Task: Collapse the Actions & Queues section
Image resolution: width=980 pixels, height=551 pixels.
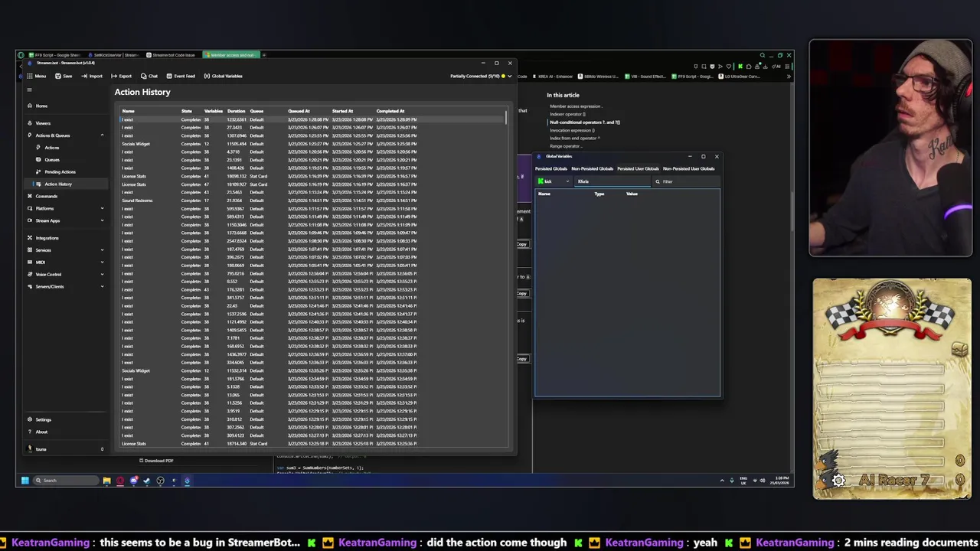Action: pyautogui.click(x=65, y=135)
